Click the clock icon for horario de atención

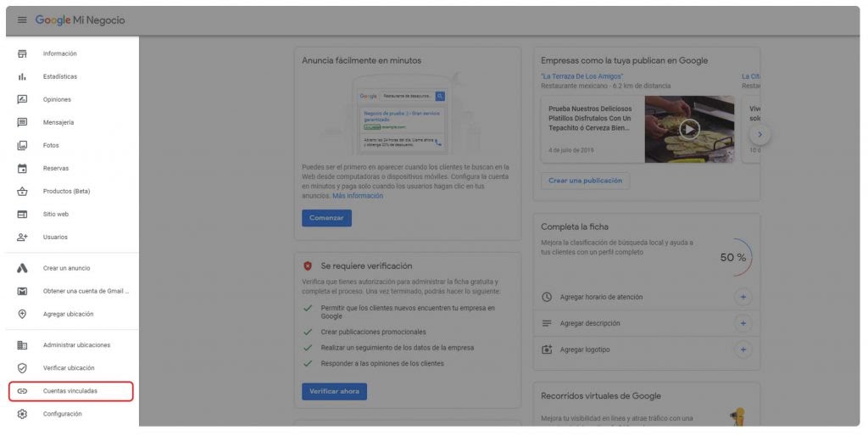click(547, 297)
